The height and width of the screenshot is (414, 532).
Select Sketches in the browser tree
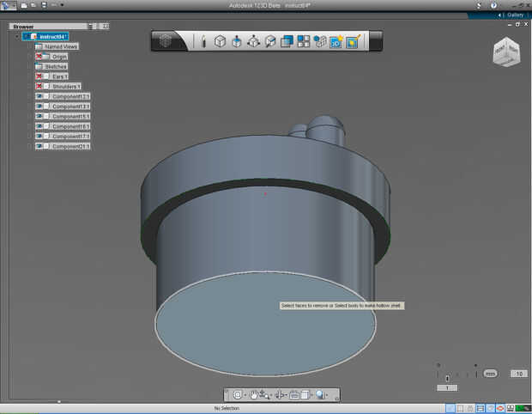click(x=55, y=66)
